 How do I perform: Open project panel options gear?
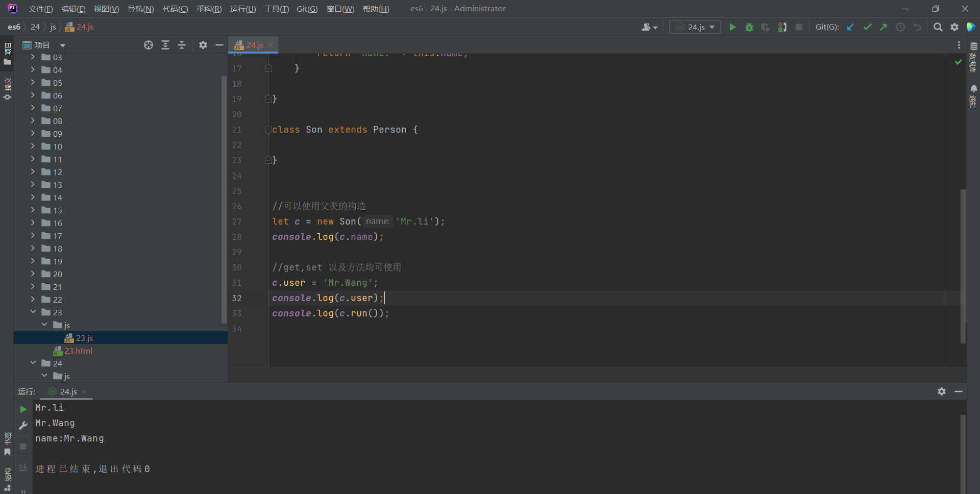(203, 45)
